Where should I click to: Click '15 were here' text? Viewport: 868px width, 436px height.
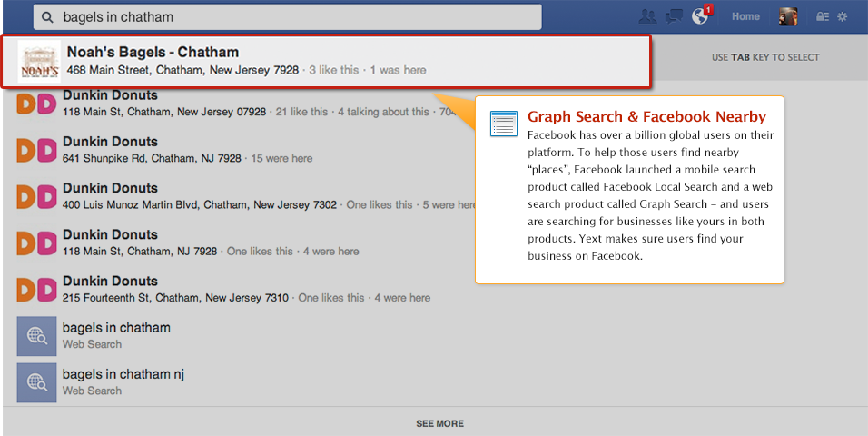pyautogui.click(x=281, y=158)
